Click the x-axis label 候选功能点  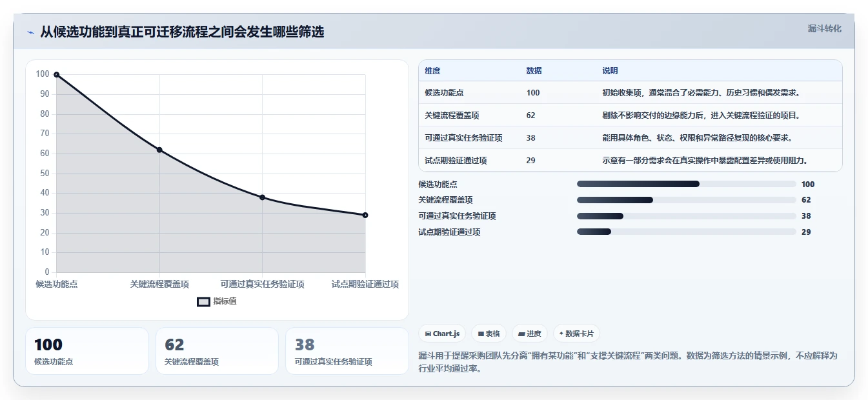[x=57, y=284]
